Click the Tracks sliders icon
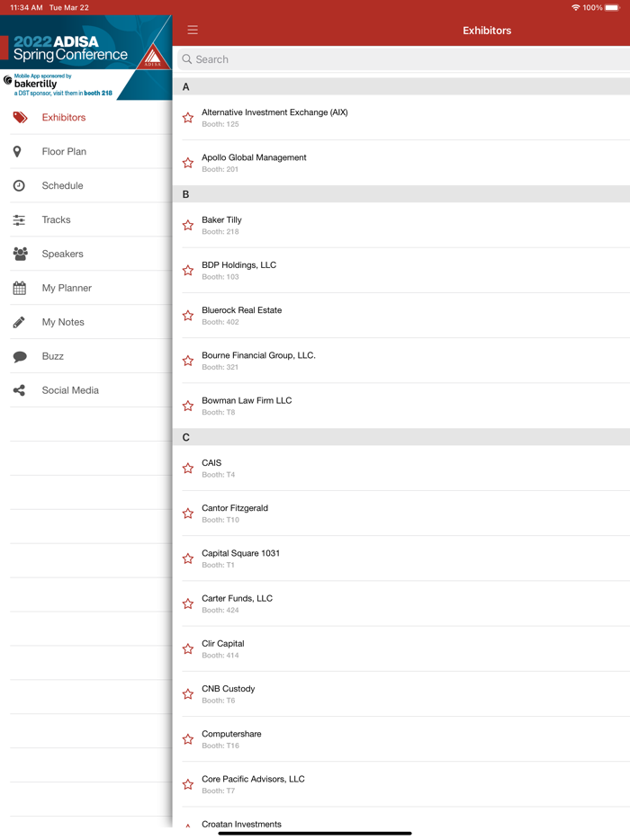 (19, 219)
